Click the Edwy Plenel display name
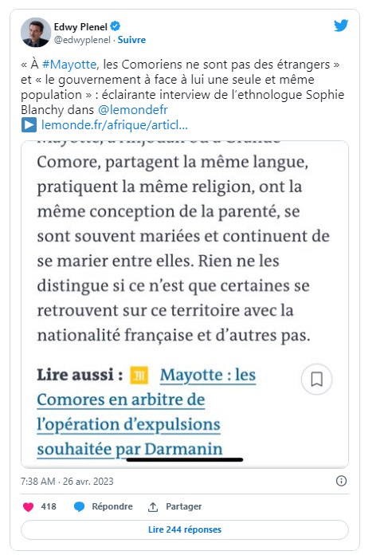 click(x=80, y=26)
